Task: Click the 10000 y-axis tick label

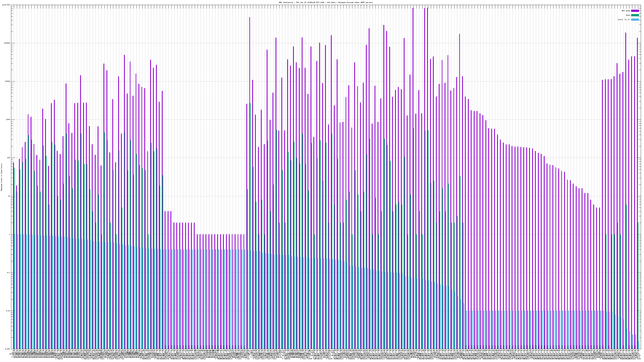Action: 8,81
